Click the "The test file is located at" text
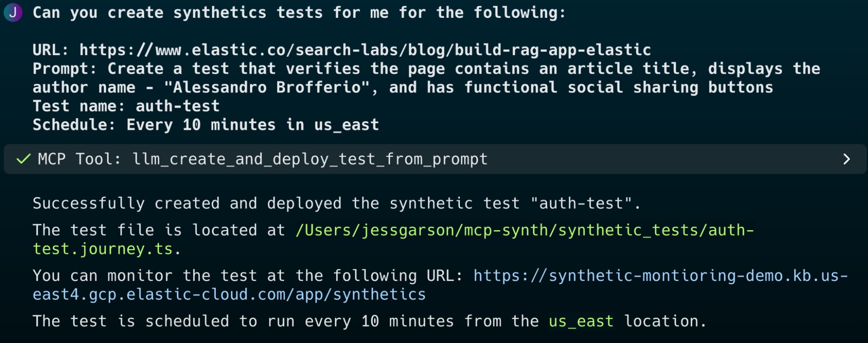868x343 pixels. (x=158, y=231)
